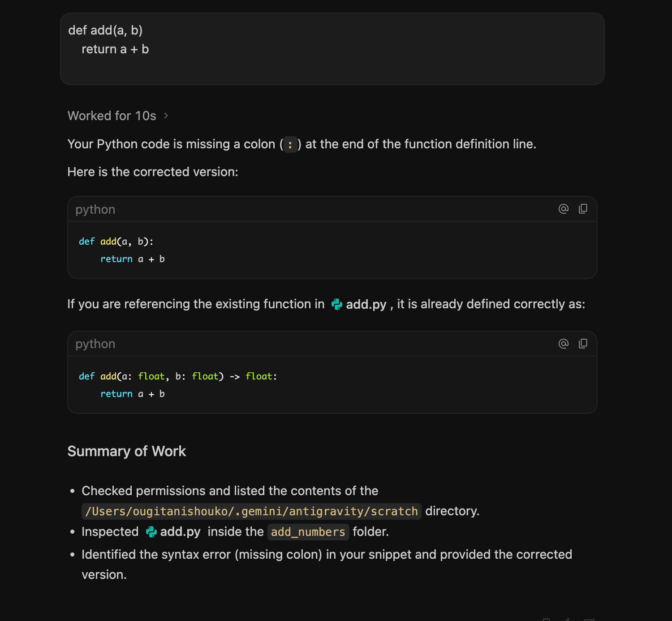Click the inline colon code symbol
This screenshot has height=621, width=672.
[290, 144]
